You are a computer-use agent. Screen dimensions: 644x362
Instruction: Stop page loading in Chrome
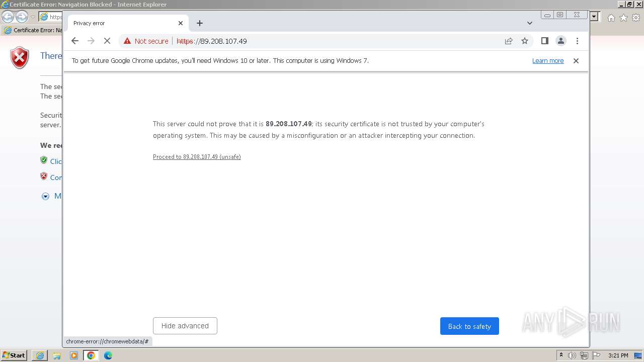pos(107,41)
